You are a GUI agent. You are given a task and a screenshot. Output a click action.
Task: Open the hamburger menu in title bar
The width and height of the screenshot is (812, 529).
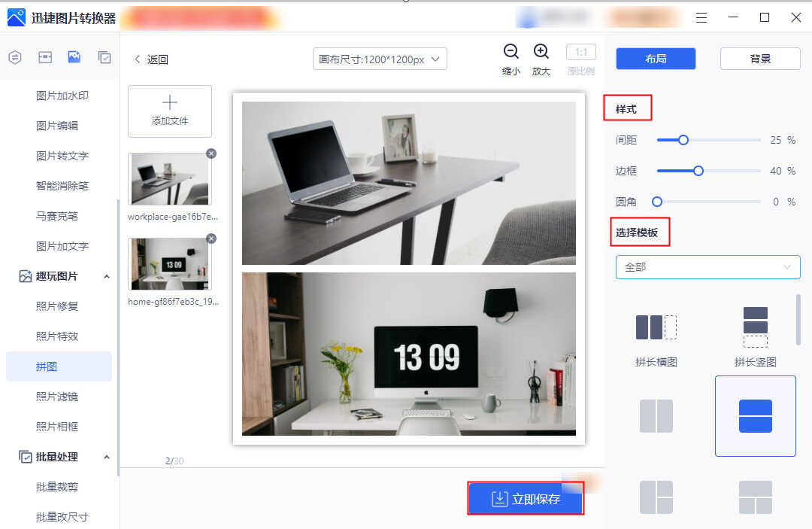coord(701,17)
